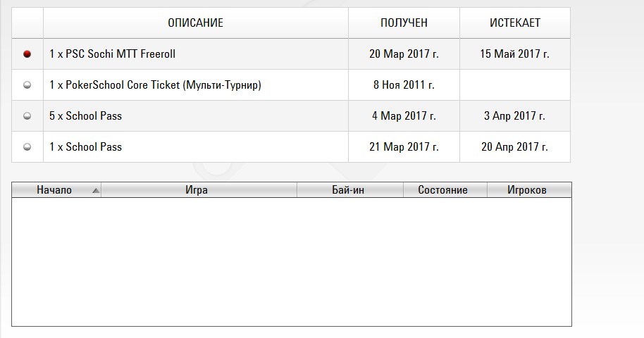Click the Начало column header
This screenshot has width=644, height=338.
click(56, 189)
